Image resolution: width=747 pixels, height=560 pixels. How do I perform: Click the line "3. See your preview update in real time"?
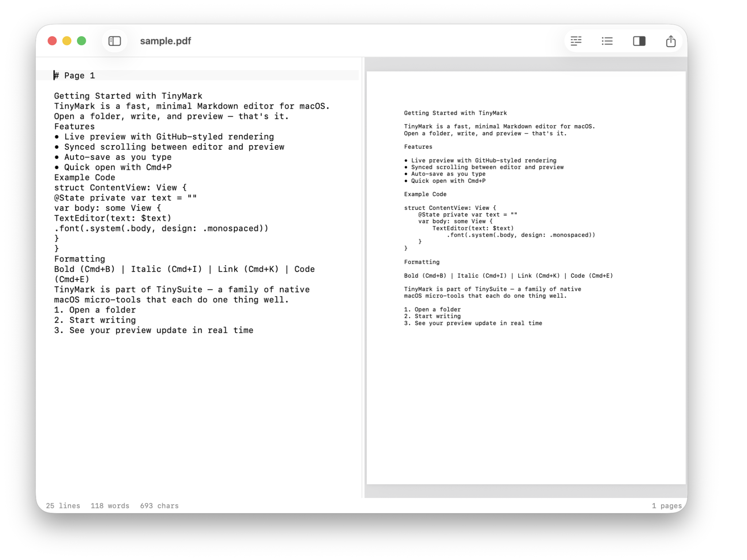(153, 330)
